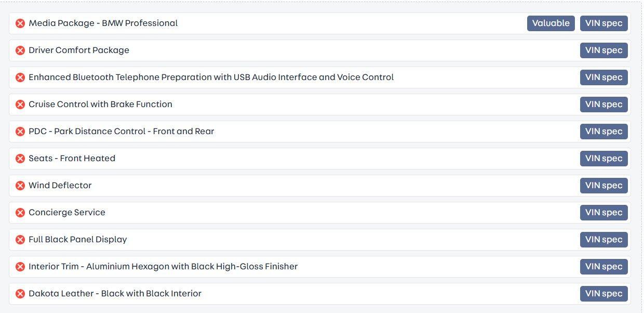Image resolution: width=644 pixels, height=313 pixels.
Task: Select the Seats - Front Heated text
Action: tap(72, 159)
